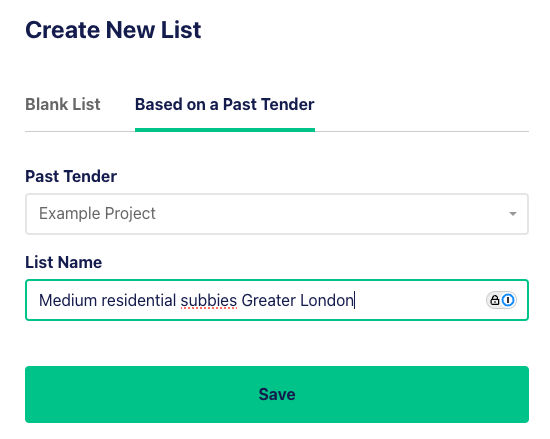Click the word residential in List Name
The width and height of the screenshot is (550, 439).
pos(139,300)
